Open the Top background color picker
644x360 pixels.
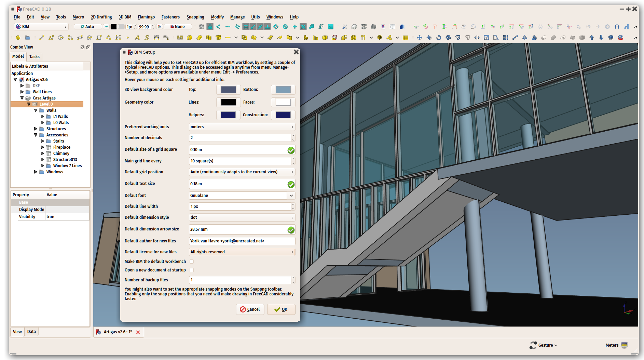click(228, 90)
